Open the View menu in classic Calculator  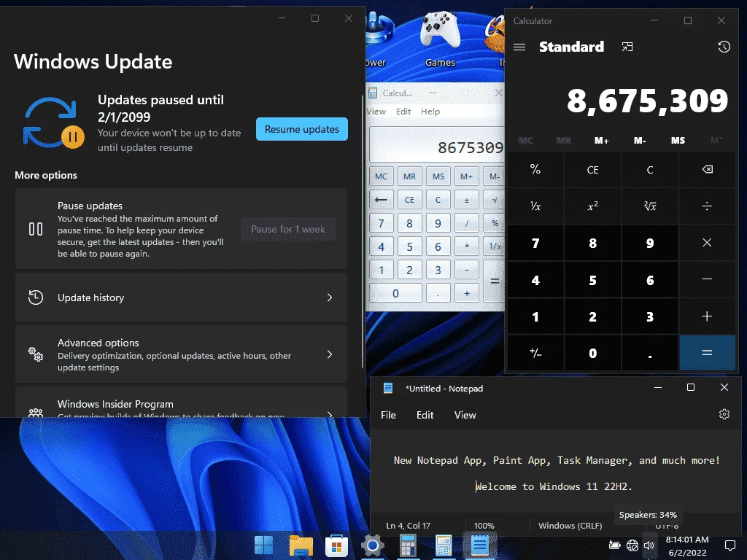tap(376, 112)
